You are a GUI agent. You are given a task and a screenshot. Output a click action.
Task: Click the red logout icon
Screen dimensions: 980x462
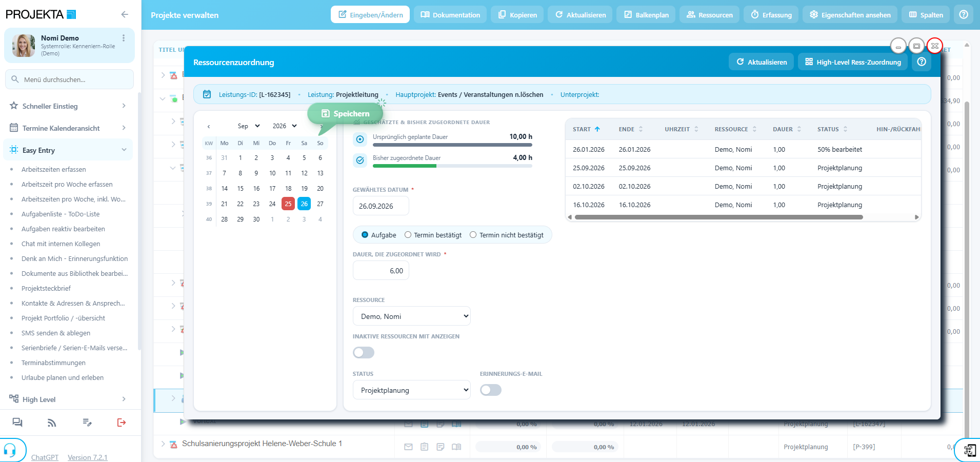121,423
